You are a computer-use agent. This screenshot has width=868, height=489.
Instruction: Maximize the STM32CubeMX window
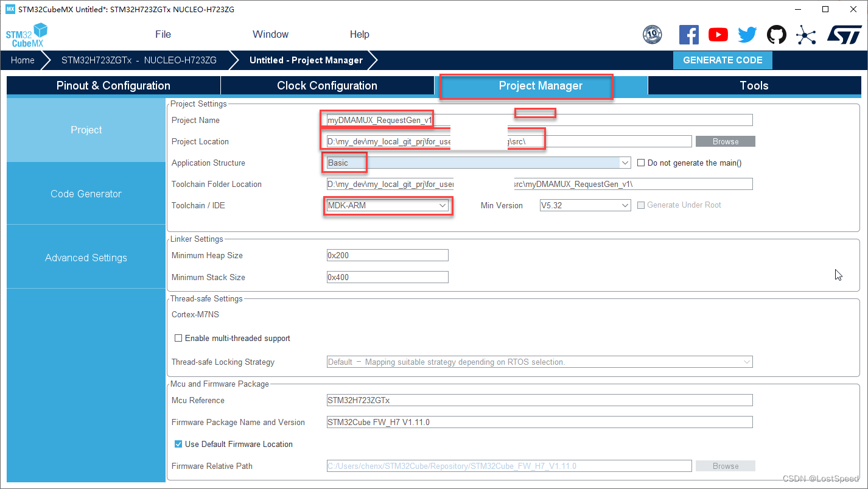(825, 9)
